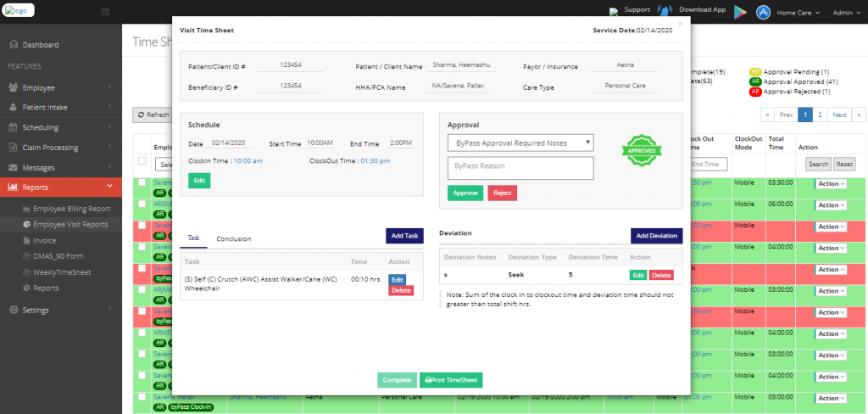Tick the select-all checkbox in table filter row
The width and height of the screenshot is (868, 414).
pyautogui.click(x=142, y=162)
